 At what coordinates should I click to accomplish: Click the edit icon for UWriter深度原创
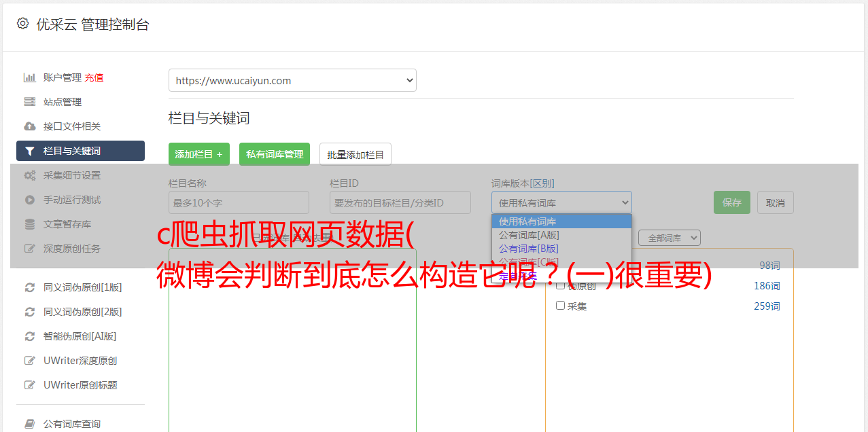(29, 361)
